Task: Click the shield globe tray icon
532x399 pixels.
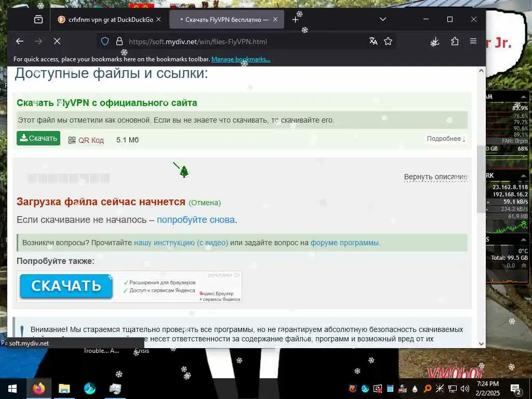Action: 353,389
